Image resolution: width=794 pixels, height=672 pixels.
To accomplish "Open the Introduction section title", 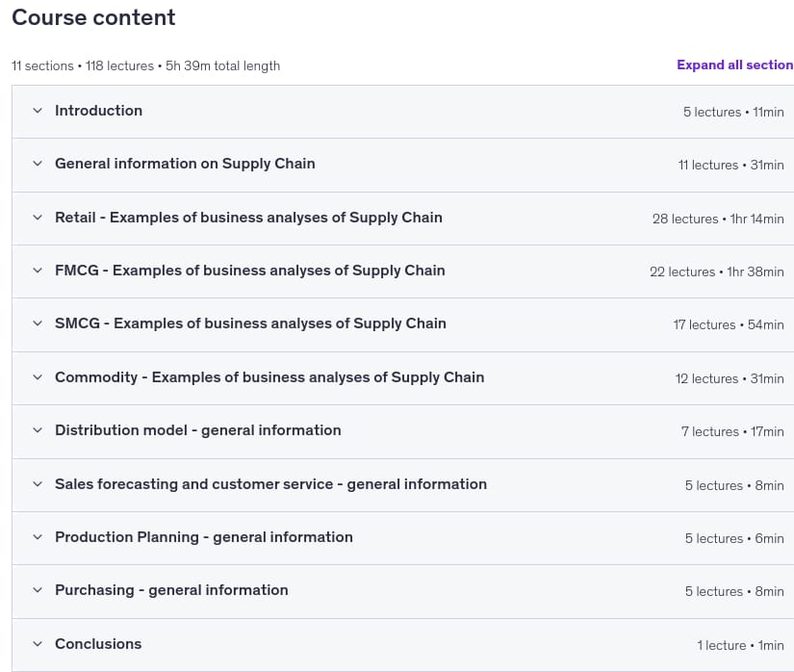I will [x=99, y=111].
